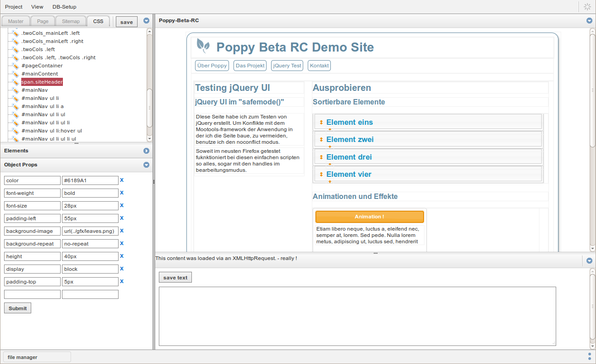This screenshot has height=364, width=596.
Task: Click the tag icon beside #pageContainer
Action: tap(16, 66)
